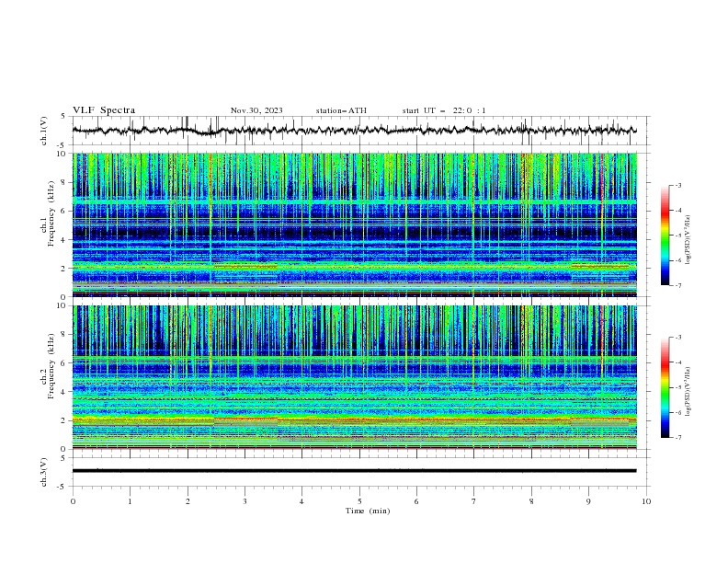Image resolution: width=728 pixels, height=563 pixels.
Task: Click inside the ch.2 spectrogram panel
Action: point(354,377)
